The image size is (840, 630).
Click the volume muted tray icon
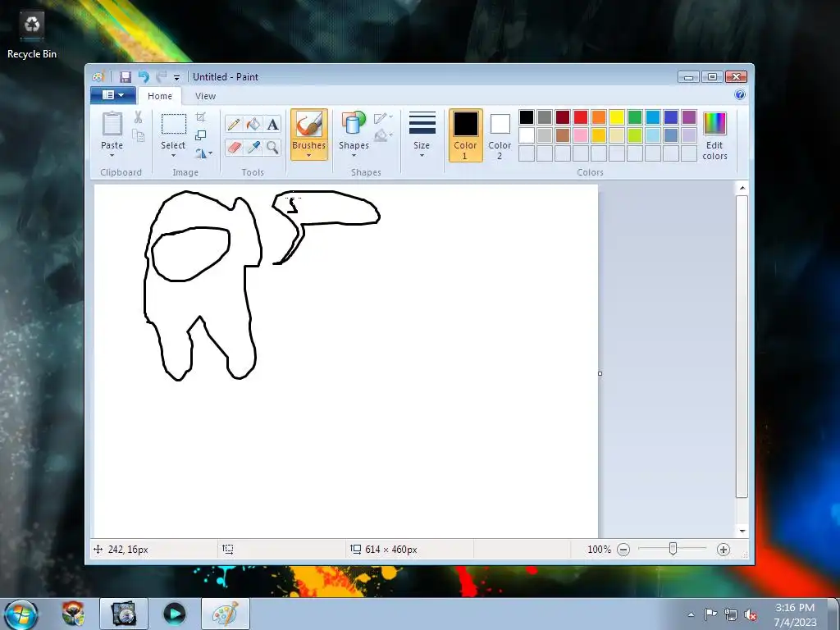[x=751, y=614]
